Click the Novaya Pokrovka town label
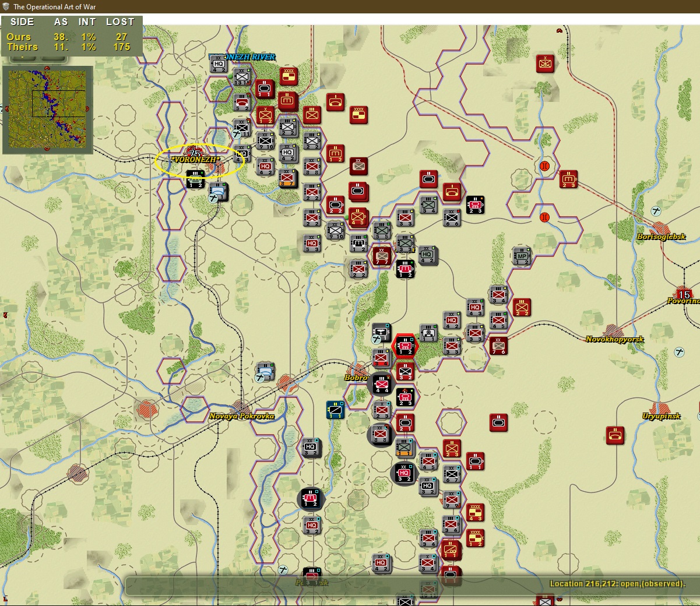This screenshot has width=700, height=606. pos(241,416)
